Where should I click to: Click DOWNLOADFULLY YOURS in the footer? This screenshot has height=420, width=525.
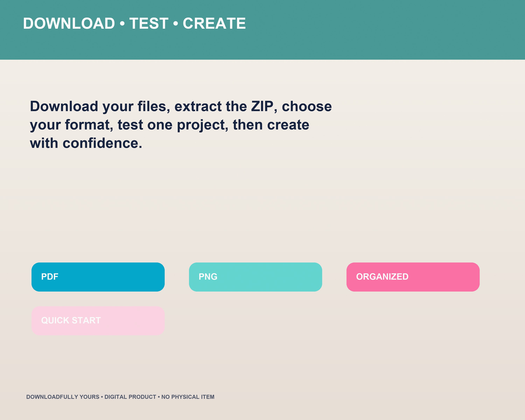point(63,397)
